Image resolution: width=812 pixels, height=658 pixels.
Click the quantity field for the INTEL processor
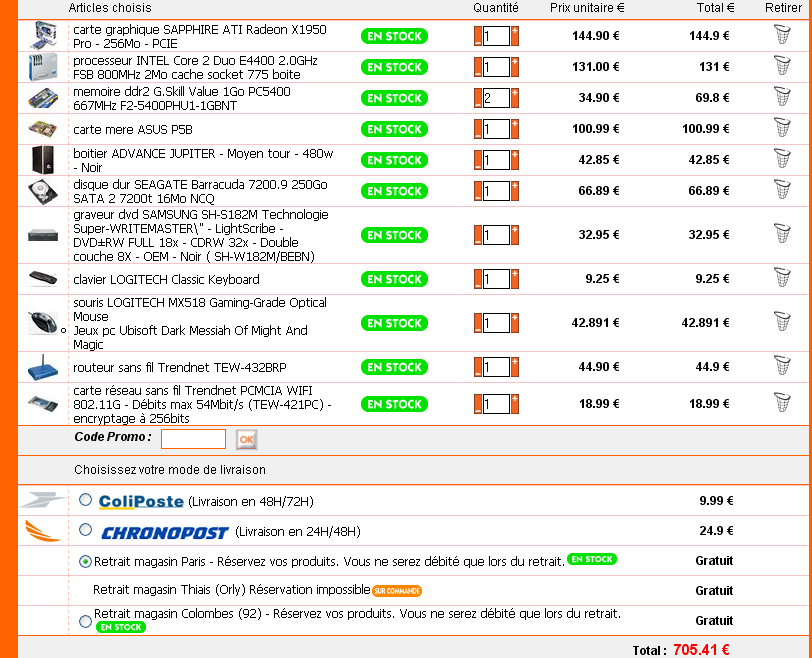point(496,67)
